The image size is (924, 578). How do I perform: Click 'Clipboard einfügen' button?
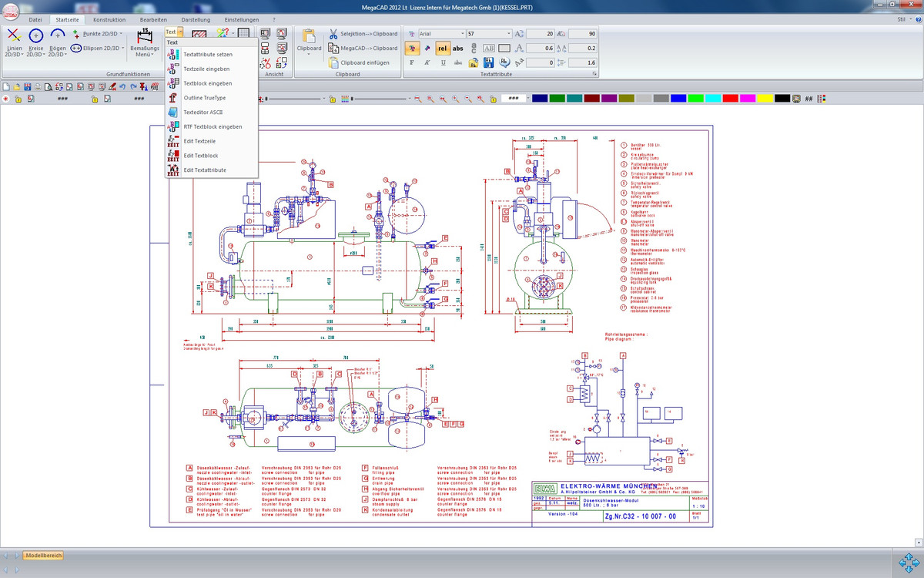pyautogui.click(x=364, y=62)
